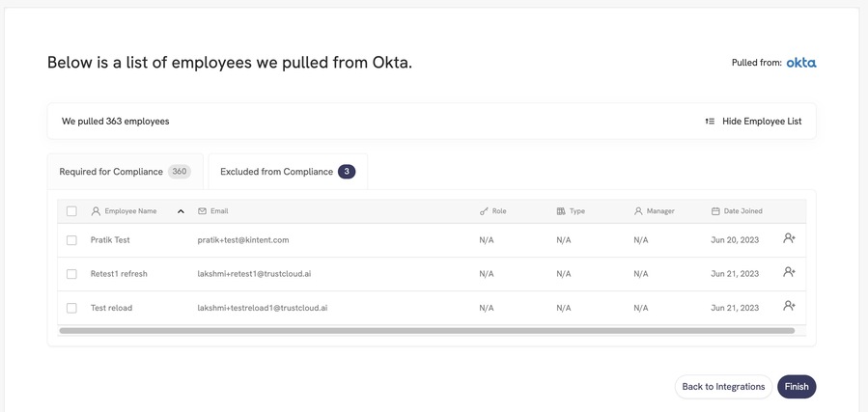The image size is (868, 412).
Task: Click the Manager column person icon
Action: pos(638,211)
